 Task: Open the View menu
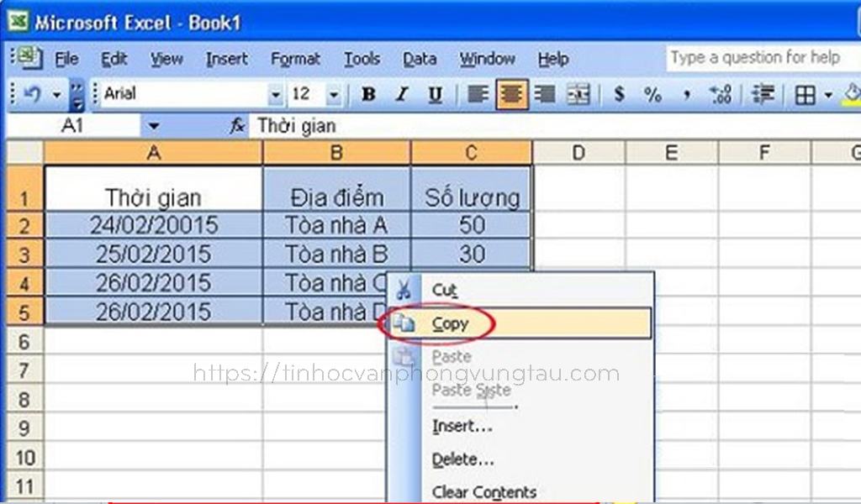point(166,59)
